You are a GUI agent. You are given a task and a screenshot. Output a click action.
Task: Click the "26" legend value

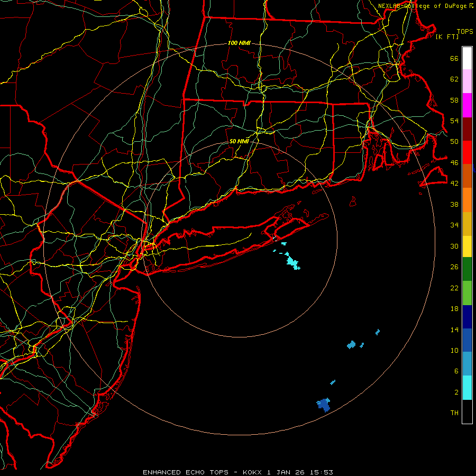click(x=454, y=267)
